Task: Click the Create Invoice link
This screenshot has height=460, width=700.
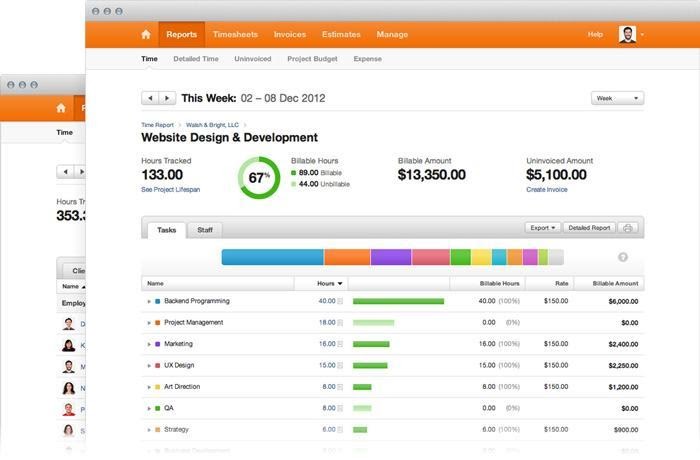Action: coord(547,190)
